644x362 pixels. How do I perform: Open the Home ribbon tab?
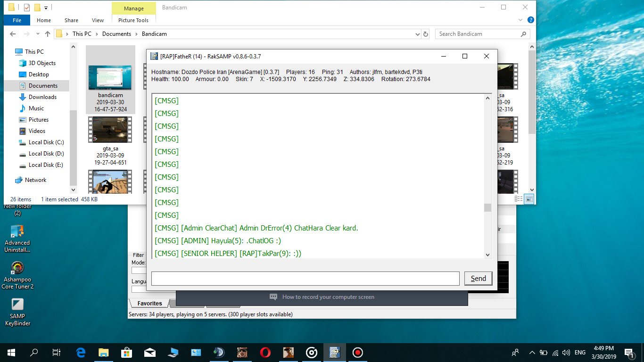coord(44,20)
